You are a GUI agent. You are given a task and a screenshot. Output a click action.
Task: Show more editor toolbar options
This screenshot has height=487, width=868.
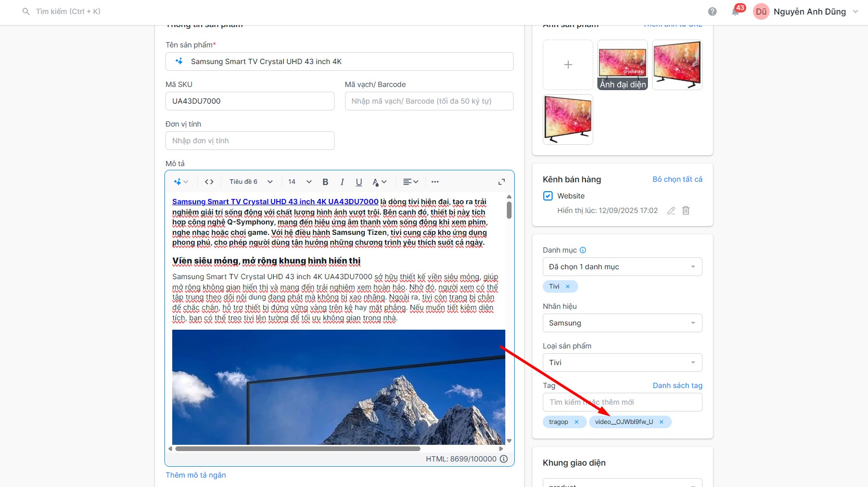tap(435, 182)
